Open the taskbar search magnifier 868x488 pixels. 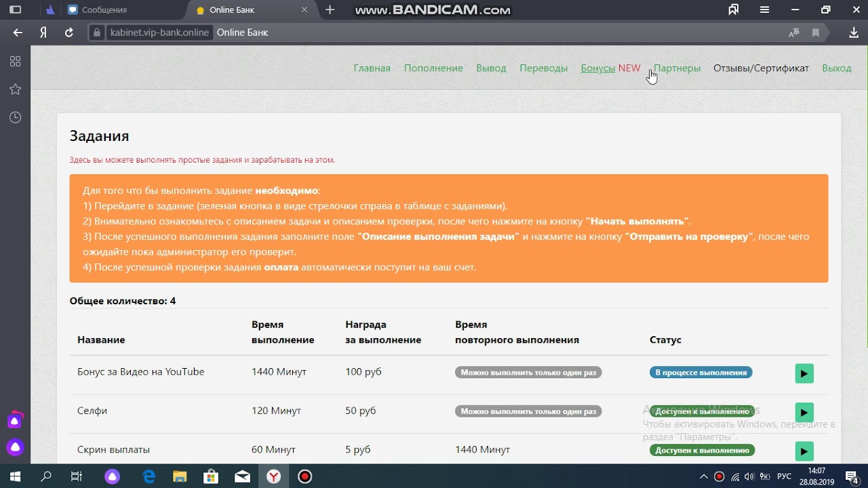(x=46, y=476)
